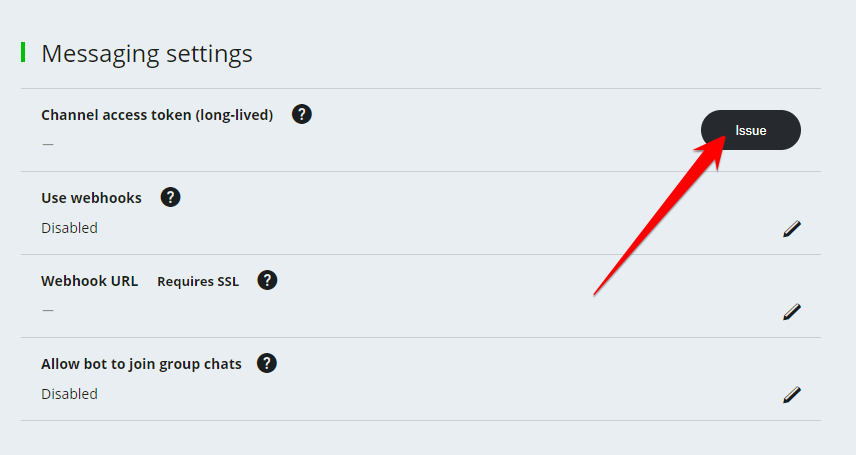
Task: Show help for Allow bot to join group chats
Action: (x=267, y=363)
